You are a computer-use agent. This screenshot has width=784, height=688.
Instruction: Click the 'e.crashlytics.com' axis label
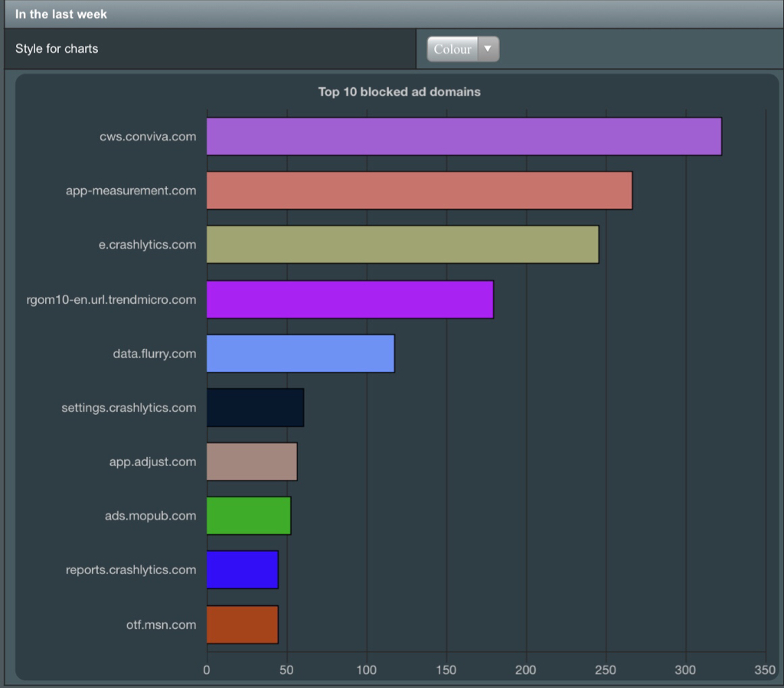(148, 245)
